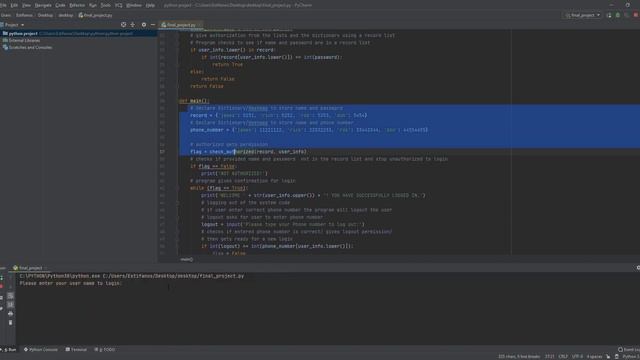Open the Terminal tool window
640x360 pixels.
tap(76, 350)
